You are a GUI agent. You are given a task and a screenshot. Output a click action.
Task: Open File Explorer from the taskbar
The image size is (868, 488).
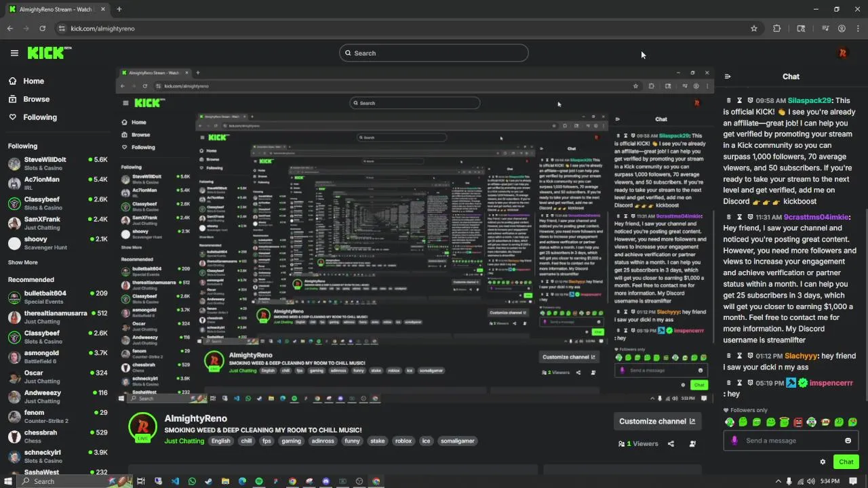click(225, 481)
